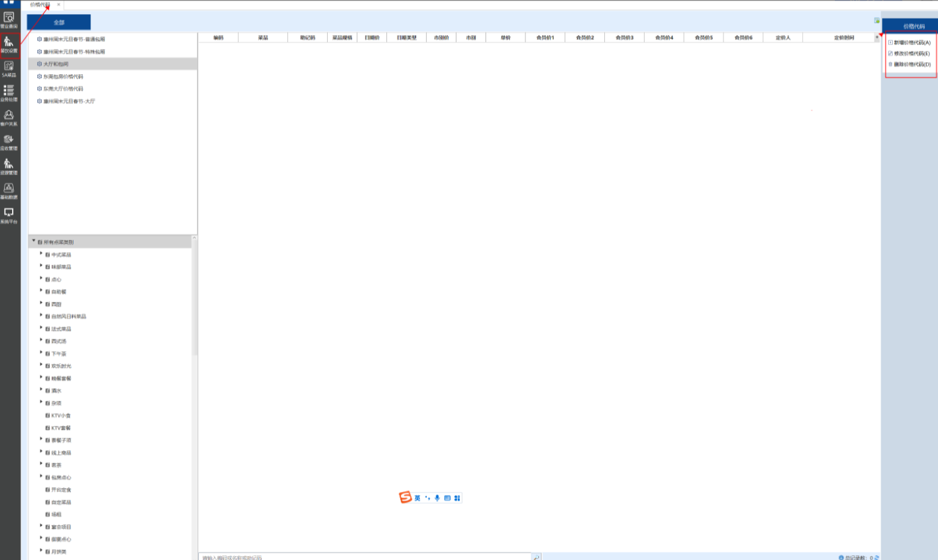Click the 系统平台 sidebar icon

click(9, 215)
